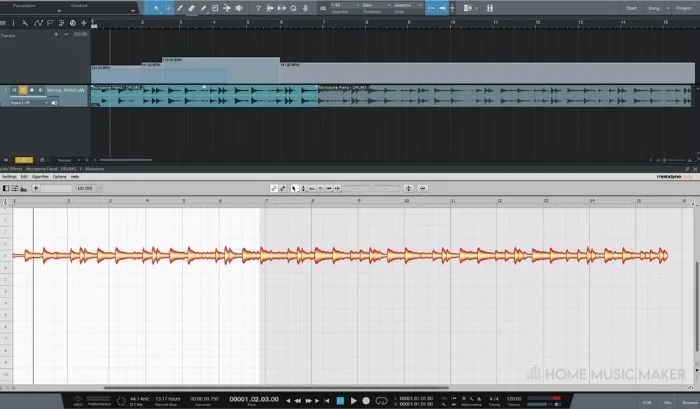Select the Range tool beside Arrow tool

[x=168, y=8]
